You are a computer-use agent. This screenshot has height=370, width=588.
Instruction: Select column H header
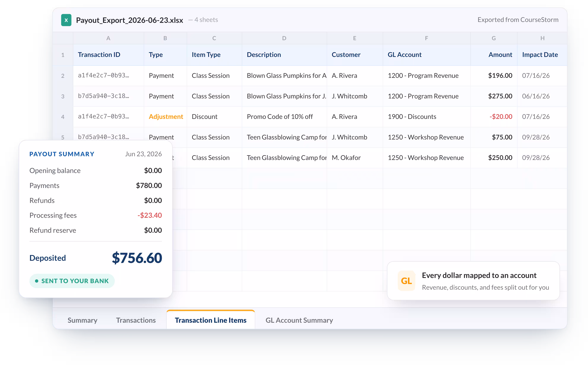click(542, 38)
